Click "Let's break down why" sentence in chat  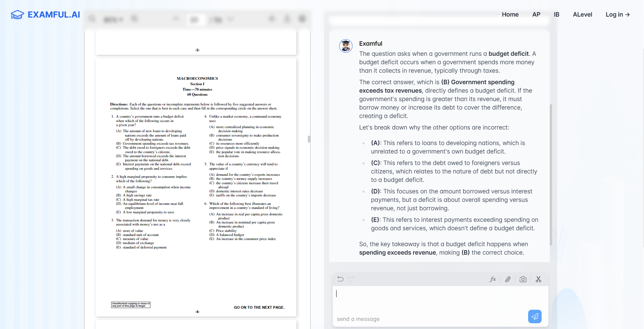click(x=434, y=127)
